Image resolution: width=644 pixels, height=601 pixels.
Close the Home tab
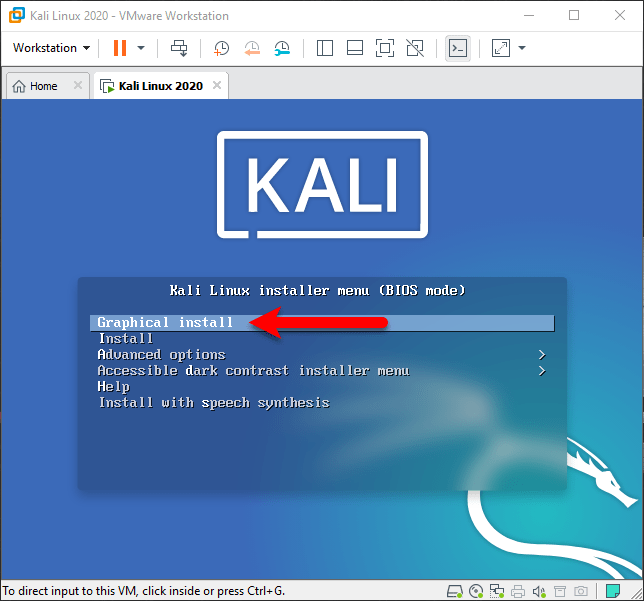[x=77, y=85]
